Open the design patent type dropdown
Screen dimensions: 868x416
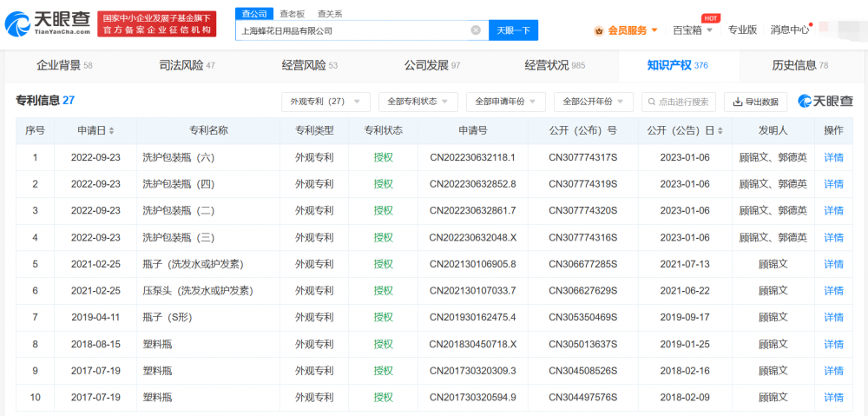pyautogui.click(x=325, y=102)
